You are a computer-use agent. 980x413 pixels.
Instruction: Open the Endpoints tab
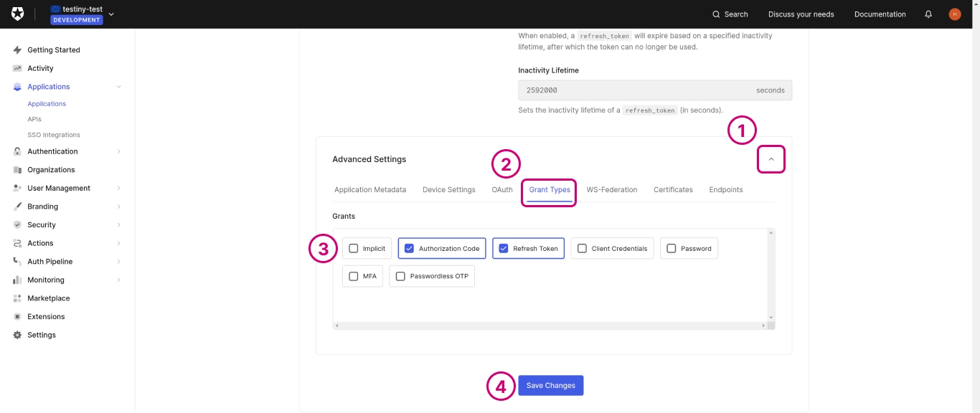tap(725, 190)
